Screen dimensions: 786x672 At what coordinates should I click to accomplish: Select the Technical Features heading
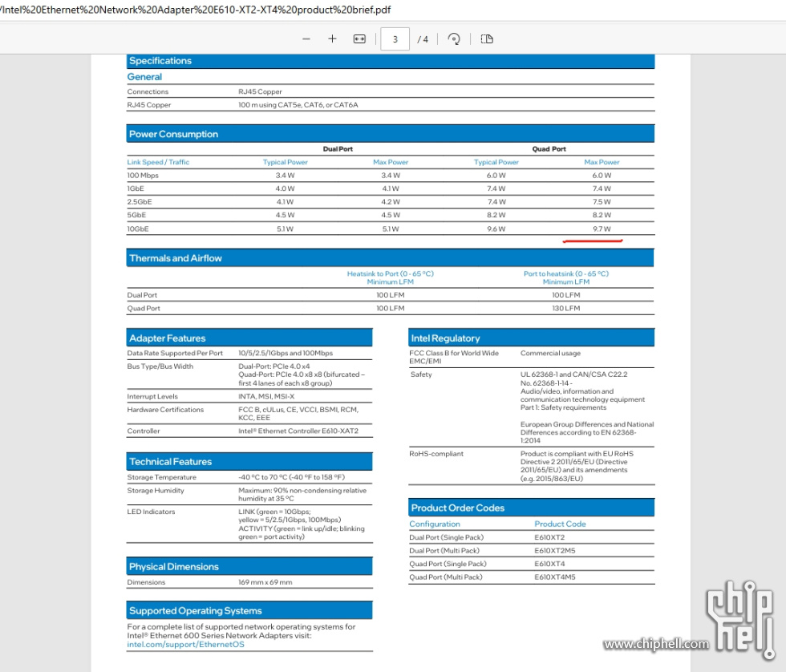tap(249, 462)
